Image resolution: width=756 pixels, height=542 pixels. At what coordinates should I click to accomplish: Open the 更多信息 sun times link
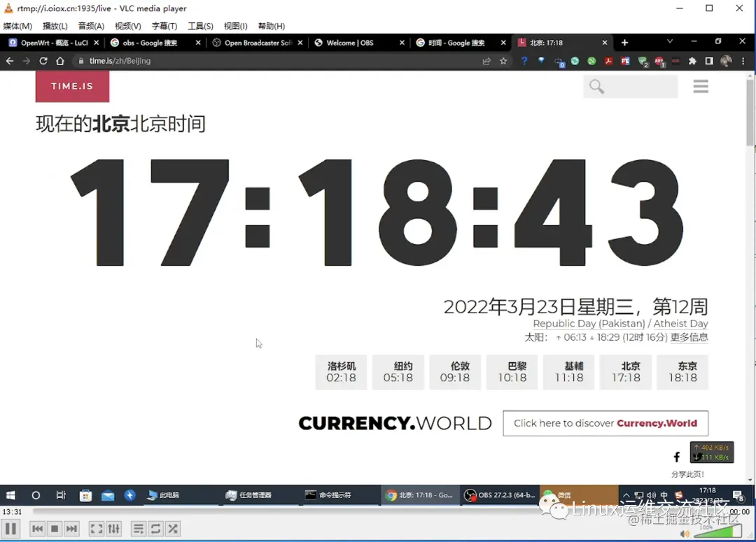[x=690, y=337]
